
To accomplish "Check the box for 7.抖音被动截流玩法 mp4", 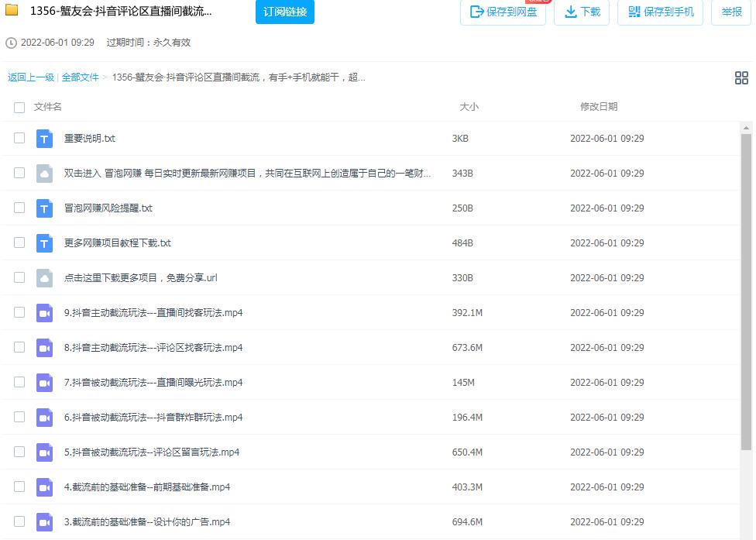I will pyautogui.click(x=19, y=382).
